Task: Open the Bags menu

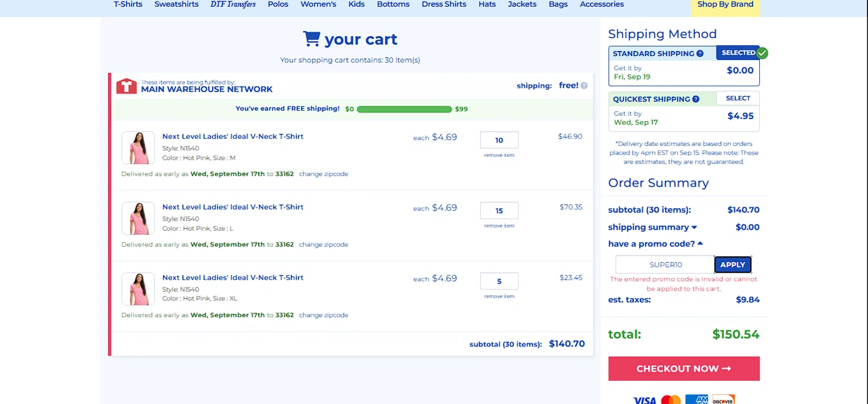Action: (558, 5)
